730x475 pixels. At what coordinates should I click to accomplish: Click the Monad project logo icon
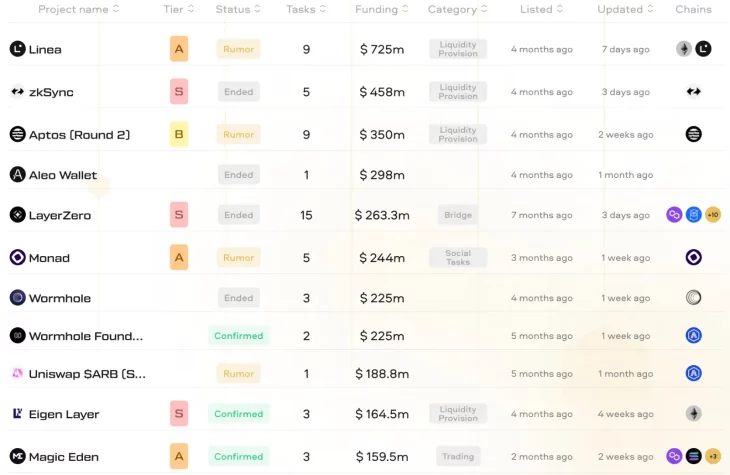coord(17,257)
